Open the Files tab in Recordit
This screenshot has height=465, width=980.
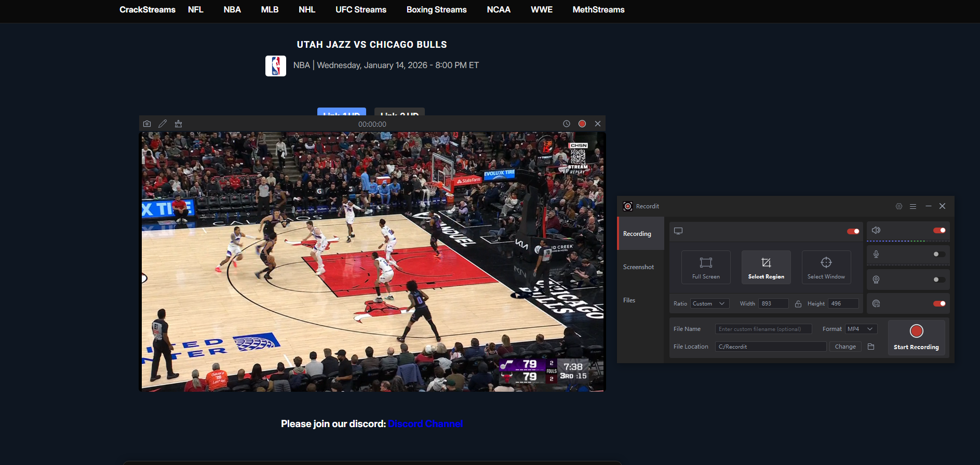629,300
